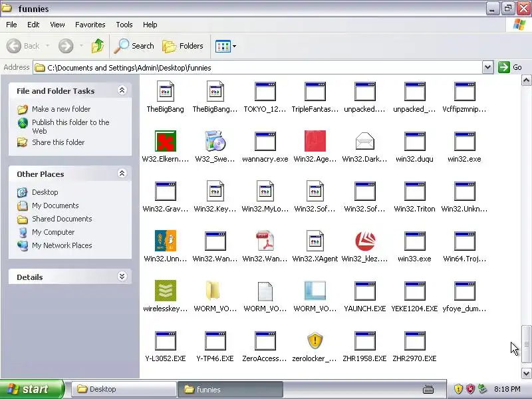Select the YAUNCH.EXE file icon
The width and height of the screenshot is (532, 399).
364,291
